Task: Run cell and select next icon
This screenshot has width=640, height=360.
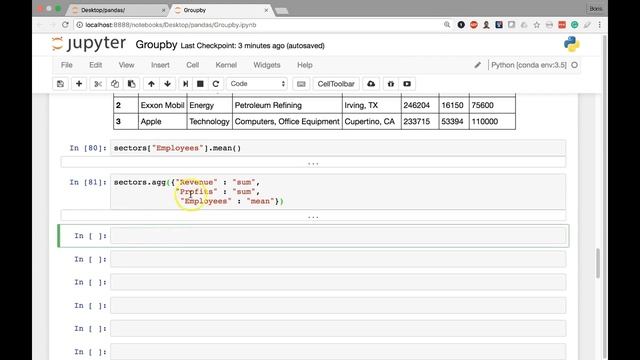Action: [x=185, y=84]
